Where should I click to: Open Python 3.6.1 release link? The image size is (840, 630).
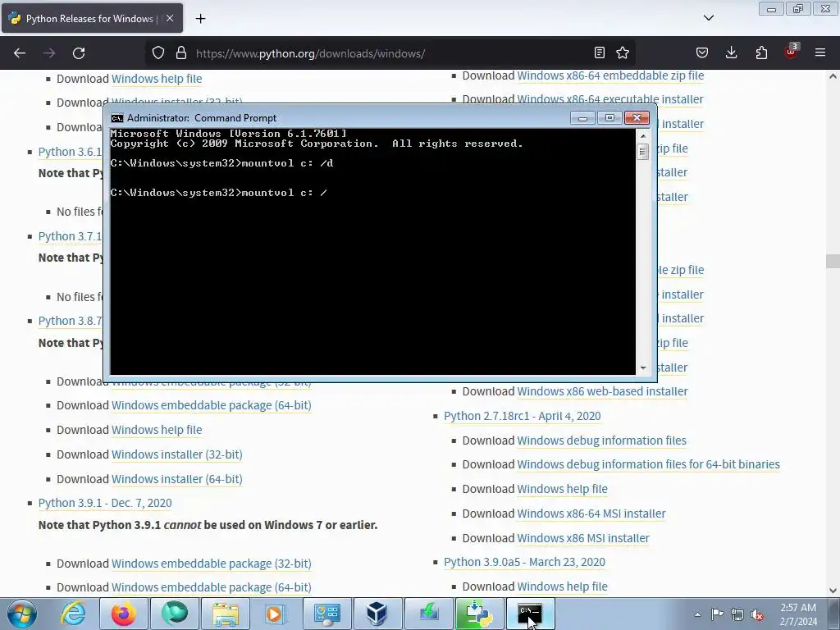[71, 152]
